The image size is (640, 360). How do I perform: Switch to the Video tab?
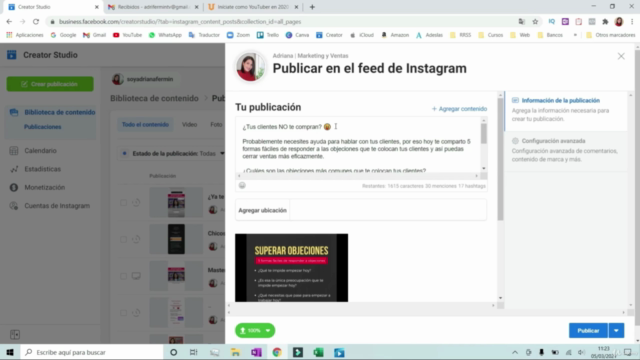point(189,124)
